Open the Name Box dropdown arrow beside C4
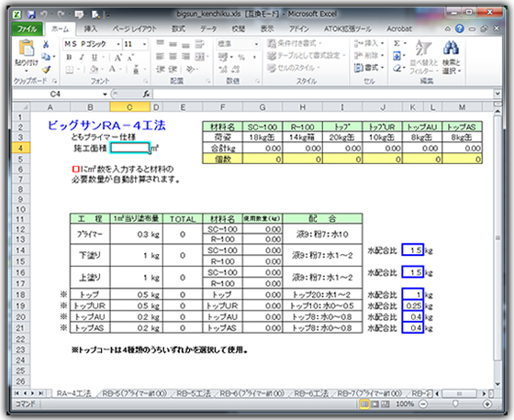Viewport: 514px width, 420px height. click(x=105, y=94)
